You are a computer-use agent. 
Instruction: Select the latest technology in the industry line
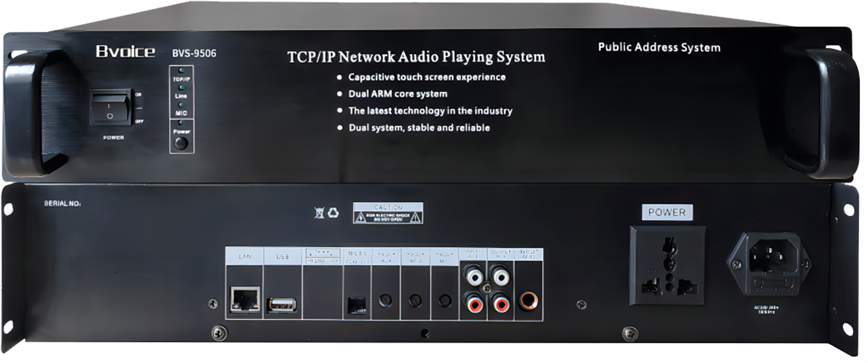pyautogui.click(x=431, y=111)
